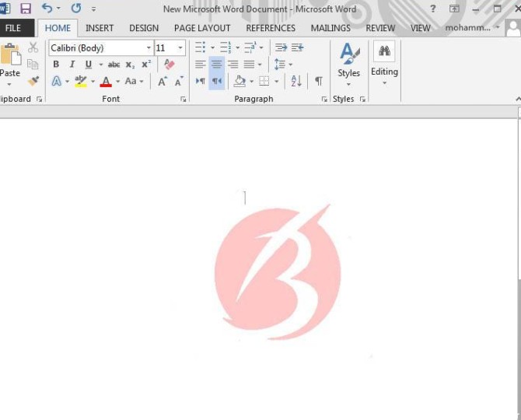The height and width of the screenshot is (420, 521).
Task: Clear all formatting with the eraser icon
Action: [x=170, y=64]
